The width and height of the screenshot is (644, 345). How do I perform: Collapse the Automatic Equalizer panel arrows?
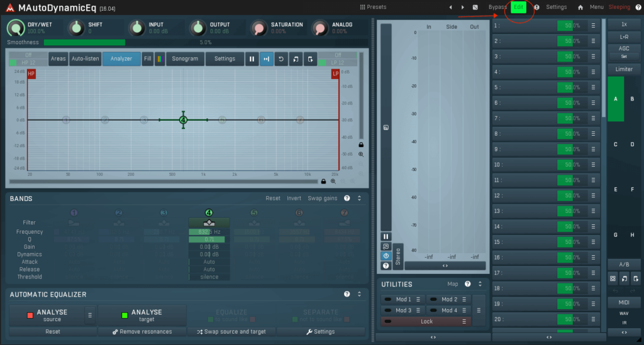[359, 294]
